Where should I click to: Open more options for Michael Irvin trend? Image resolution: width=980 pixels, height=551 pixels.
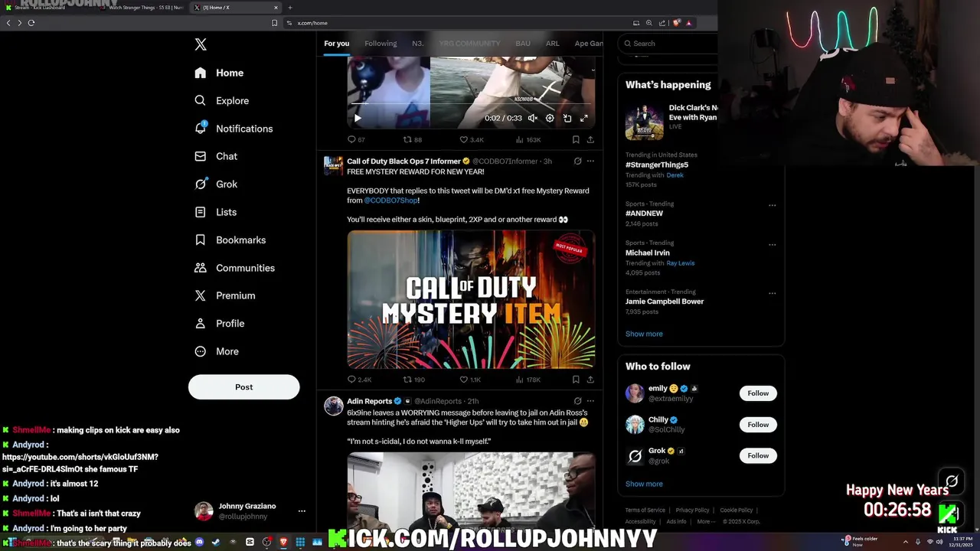[773, 245]
